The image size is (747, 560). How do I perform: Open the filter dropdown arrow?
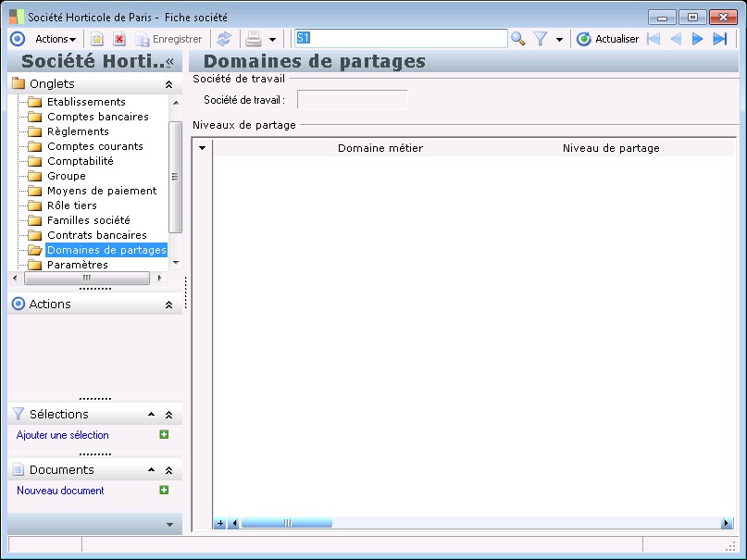[x=559, y=40]
